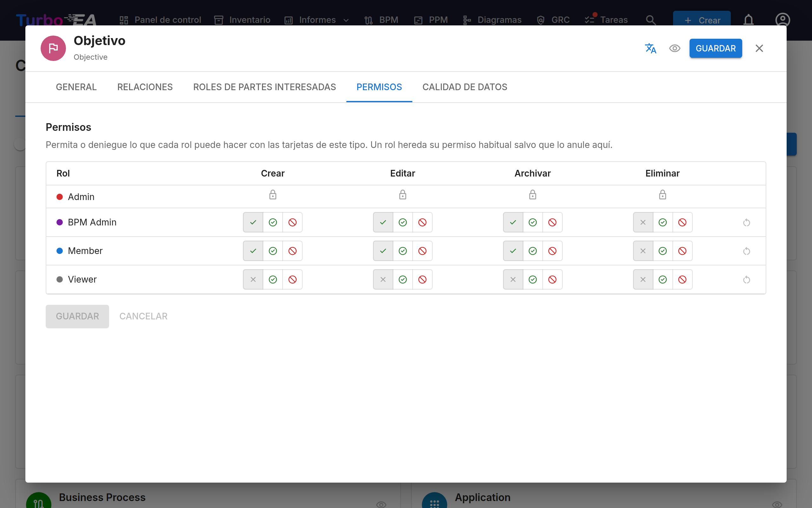Deny Editar for Member
The width and height of the screenshot is (812, 508).
point(422,251)
